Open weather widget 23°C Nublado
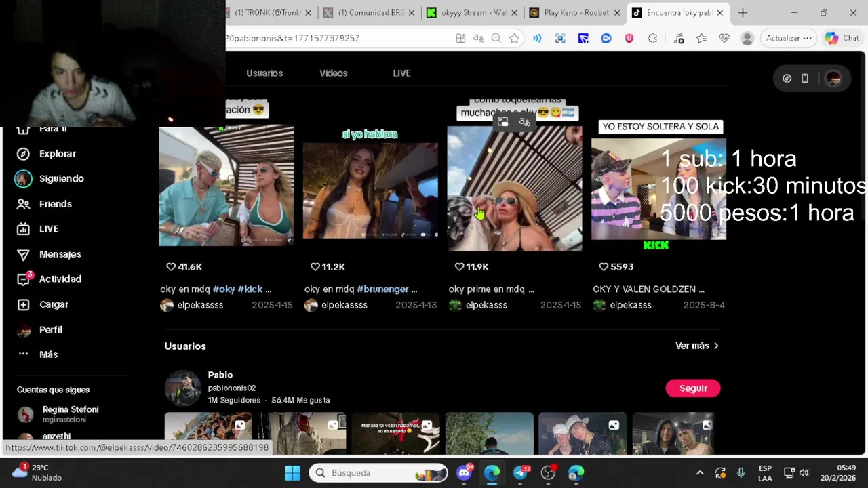 (37, 472)
